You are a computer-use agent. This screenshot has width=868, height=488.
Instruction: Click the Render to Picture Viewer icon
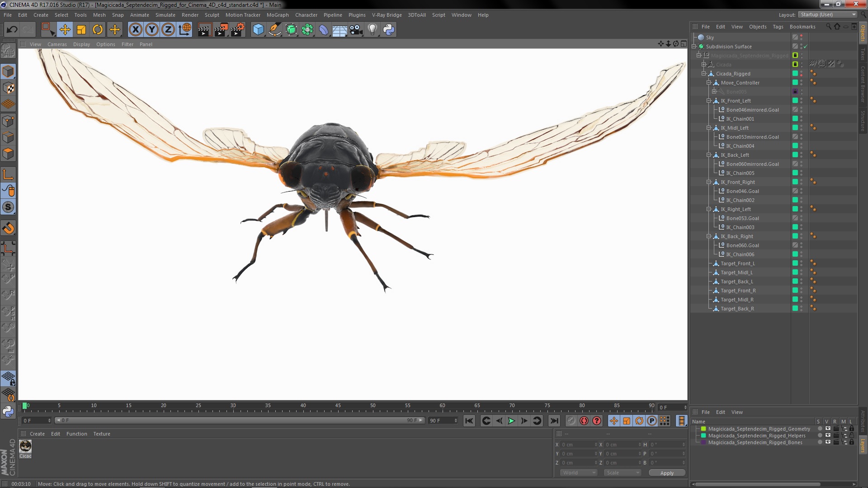point(221,30)
